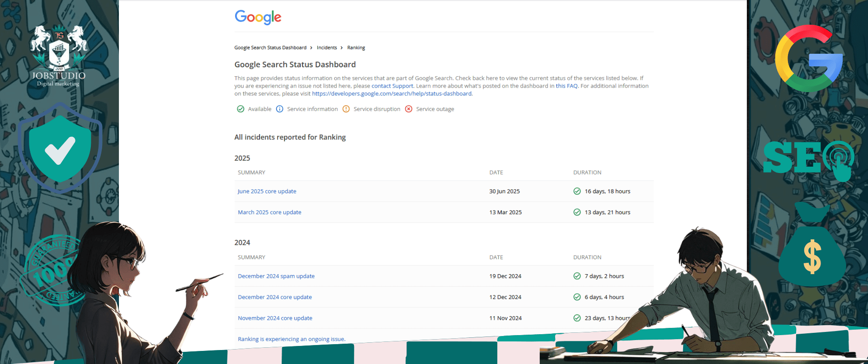Open 'Ranking is experiencing an ongoing issue' link
Viewport: 868px width, 364px height.
[292, 339]
